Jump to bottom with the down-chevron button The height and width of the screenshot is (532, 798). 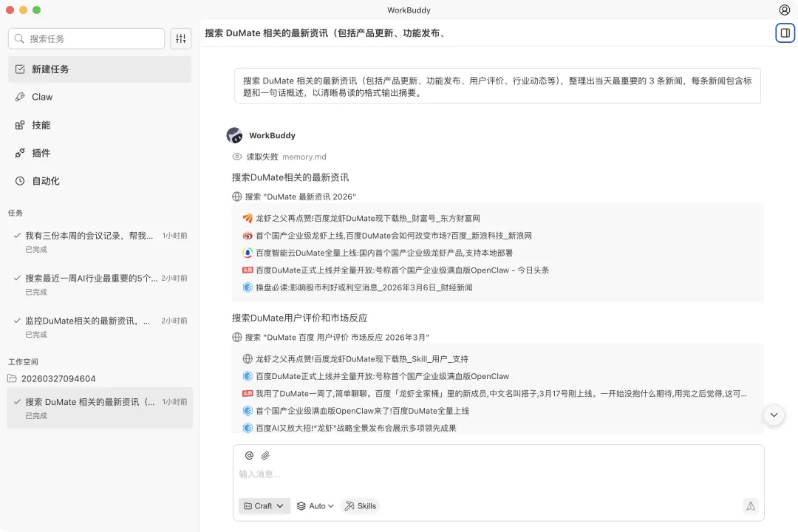click(x=774, y=415)
